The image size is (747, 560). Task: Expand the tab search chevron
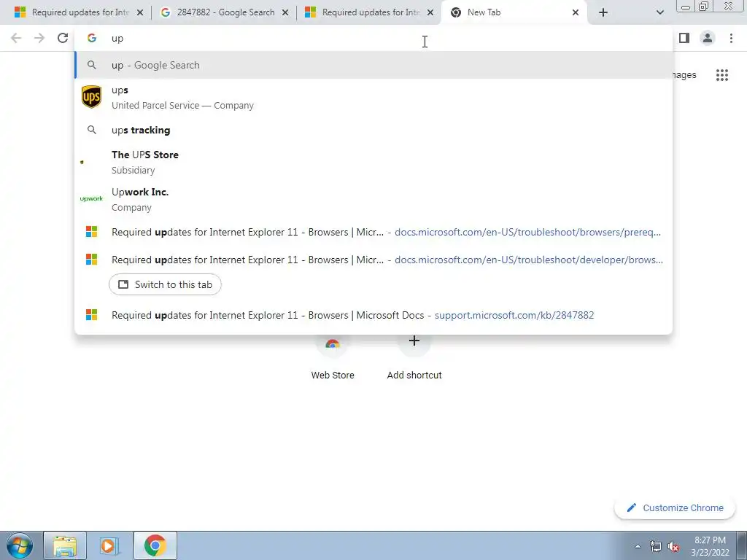pyautogui.click(x=659, y=12)
